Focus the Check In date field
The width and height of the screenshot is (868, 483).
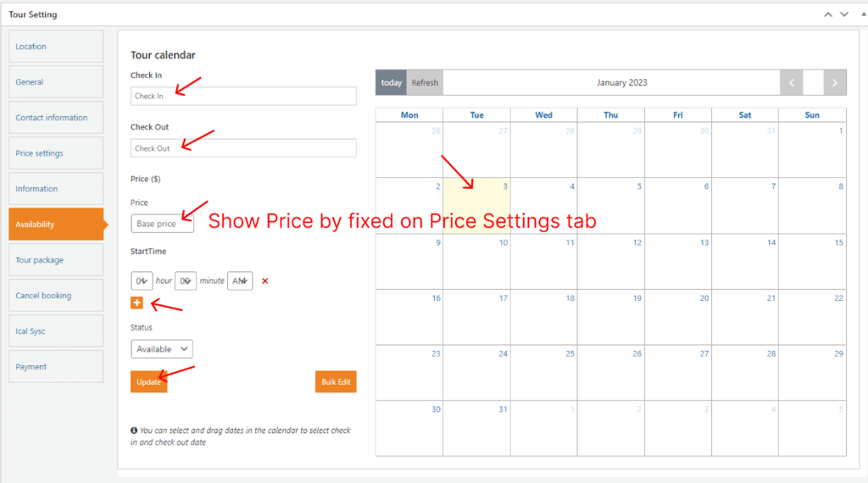coord(243,96)
